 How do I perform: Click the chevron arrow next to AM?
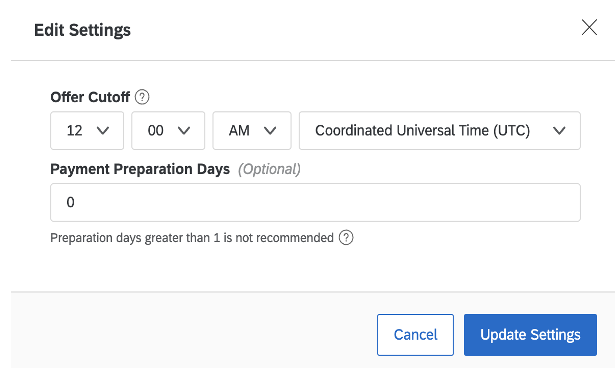tap(270, 131)
